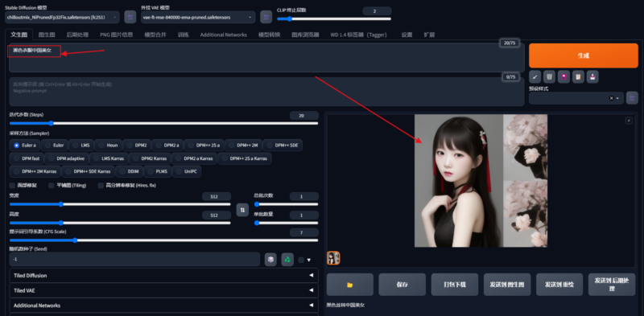Enable the Hires. fix checkbox
This screenshot has width=644, height=316.
click(101, 186)
